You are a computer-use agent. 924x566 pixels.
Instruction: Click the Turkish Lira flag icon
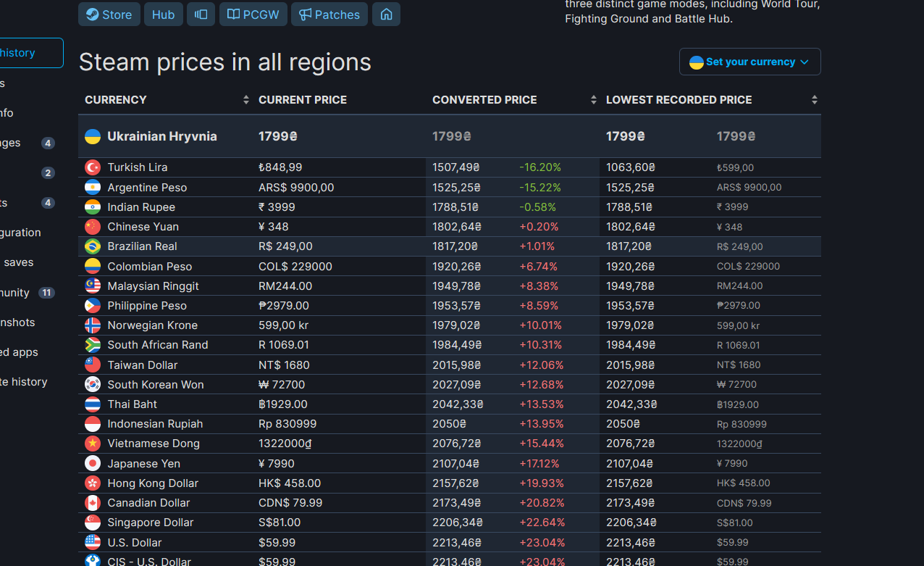click(93, 167)
